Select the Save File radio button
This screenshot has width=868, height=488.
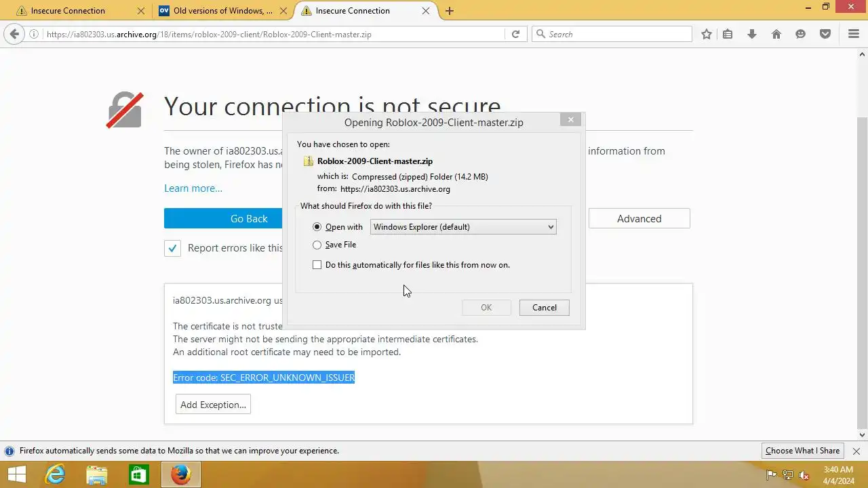click(x=317, y=245)
